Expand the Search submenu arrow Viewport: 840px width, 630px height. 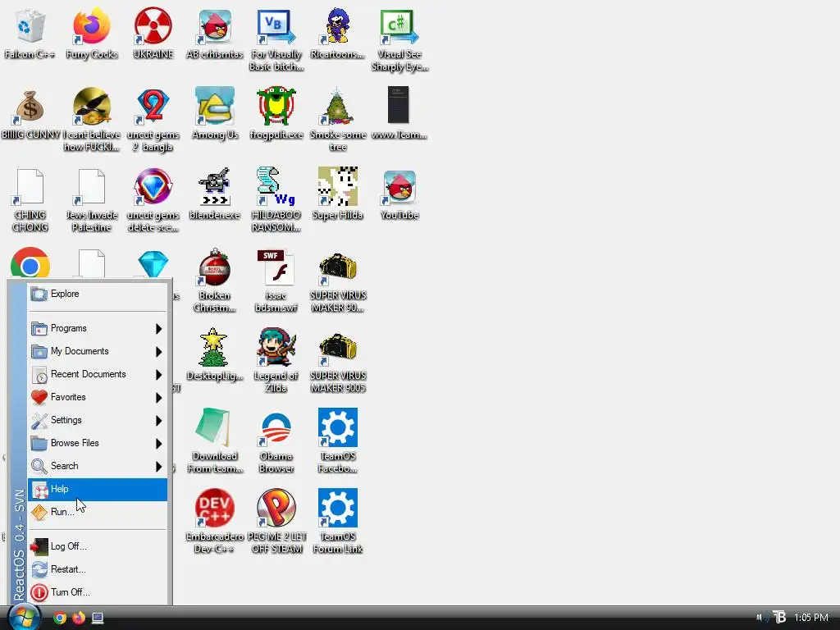[158, 467]
